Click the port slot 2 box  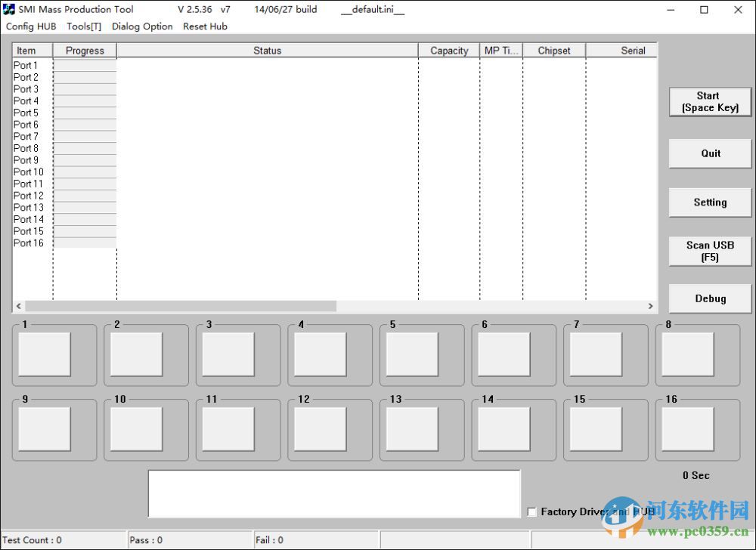tap(136, 354)
